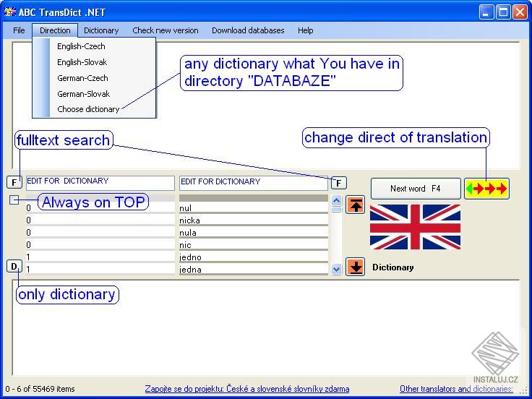The image size is (532, 399).
Task: Select the 'nicka' translation row
Action: (x=254, y=220)
